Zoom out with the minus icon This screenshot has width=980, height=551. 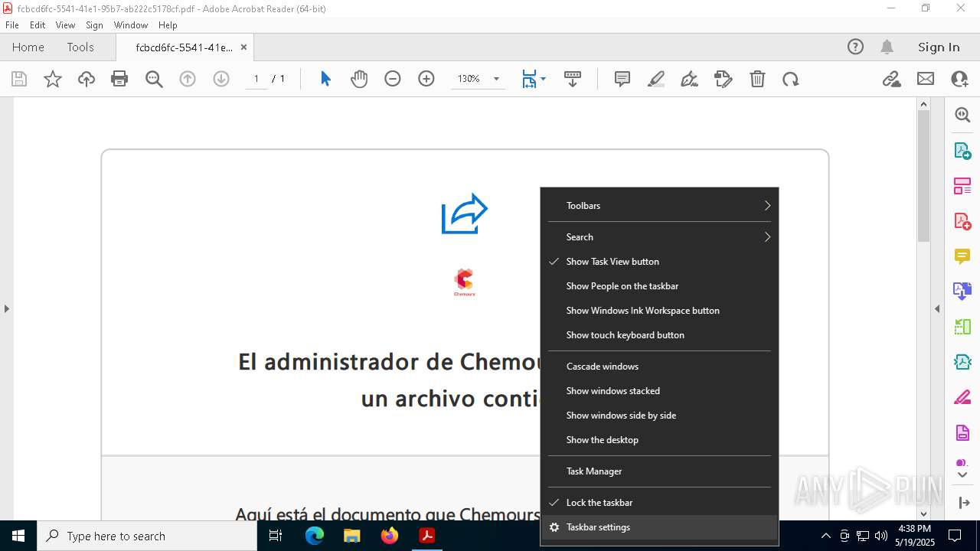coord(393,79)
